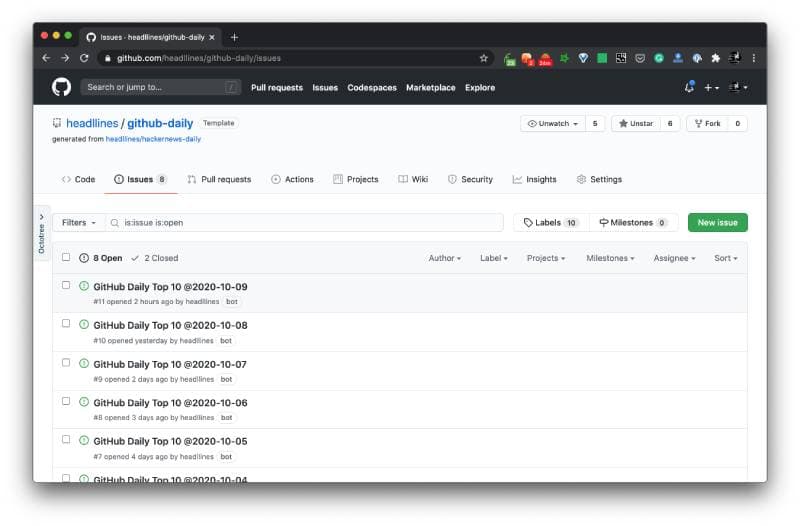
Task: Open the Extensions puzzle piece icon
Action: (716, 58)
